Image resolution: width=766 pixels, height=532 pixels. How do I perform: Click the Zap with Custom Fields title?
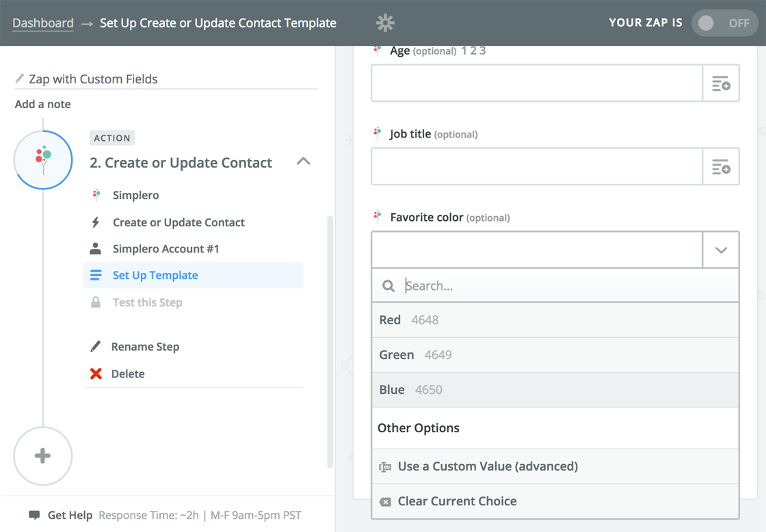click(93, 79)
